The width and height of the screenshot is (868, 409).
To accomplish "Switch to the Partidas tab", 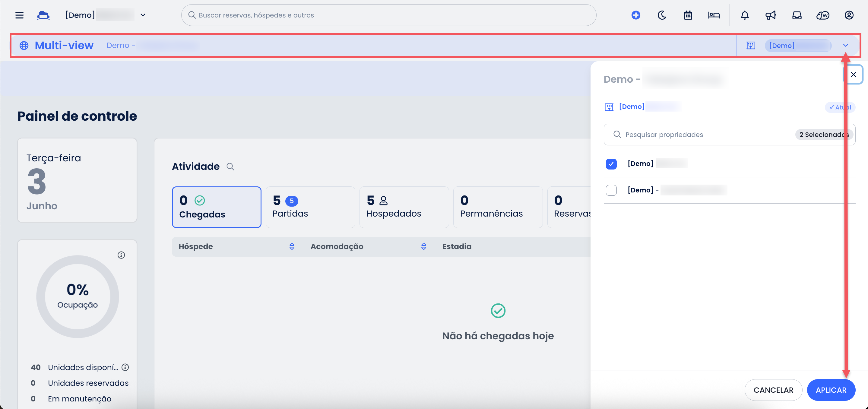I will click(x=310, y=207).
